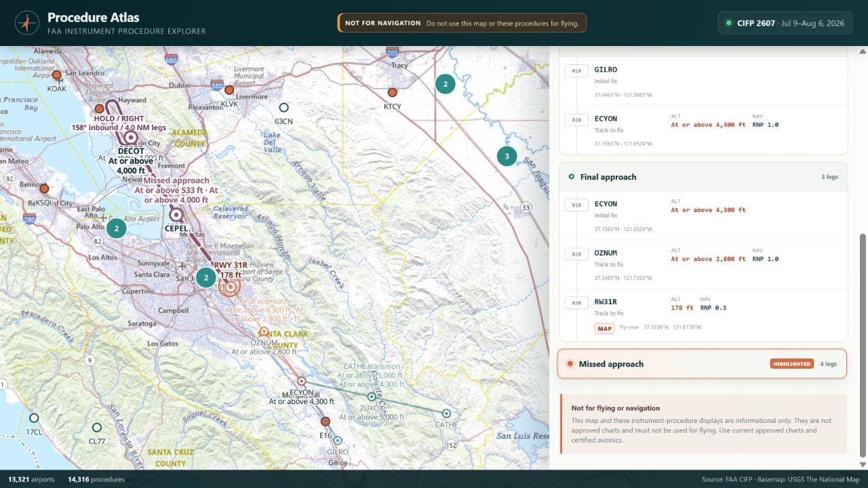Click the CATHE waypoint circle

pyautogui.click(x=446, y=413)
